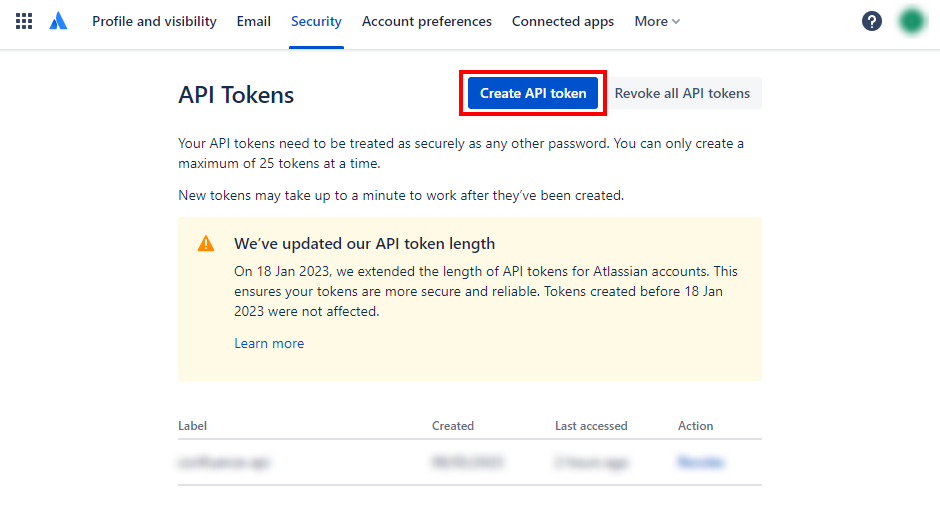
Task: Click the Action column header
Action: pyautogui.click(x=695, y=426)
